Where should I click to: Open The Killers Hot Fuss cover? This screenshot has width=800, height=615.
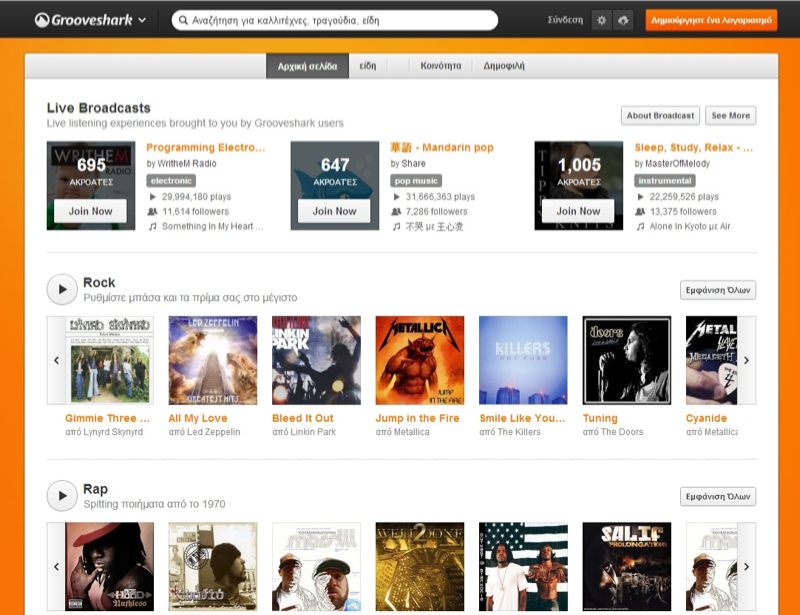point(523,360)
